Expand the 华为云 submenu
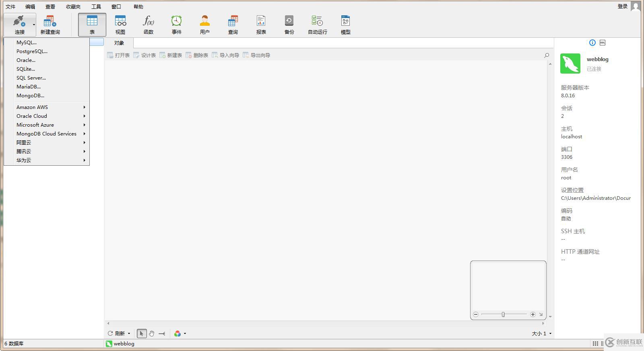This screenshot has height=351, width=644. [x=47, y=160]
